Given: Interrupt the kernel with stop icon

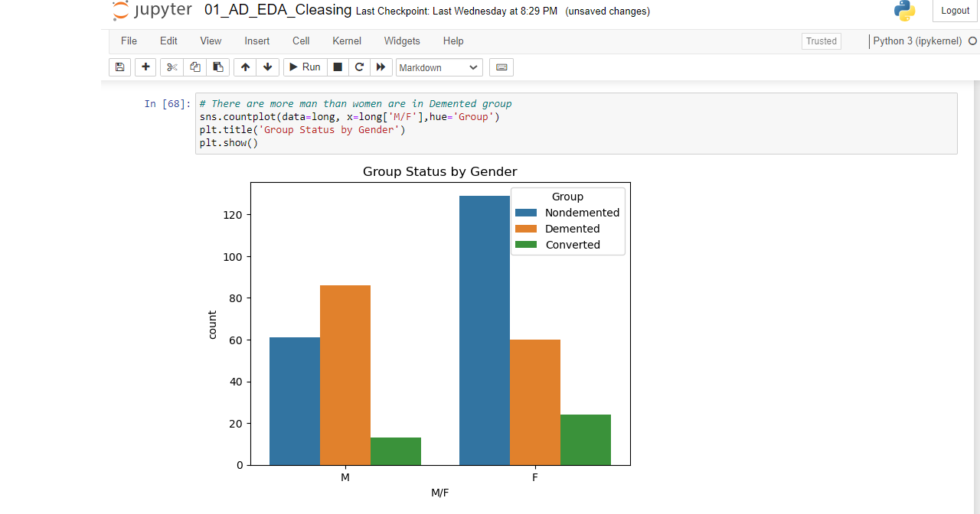Looking at the screenshot, I should [337, 67].
